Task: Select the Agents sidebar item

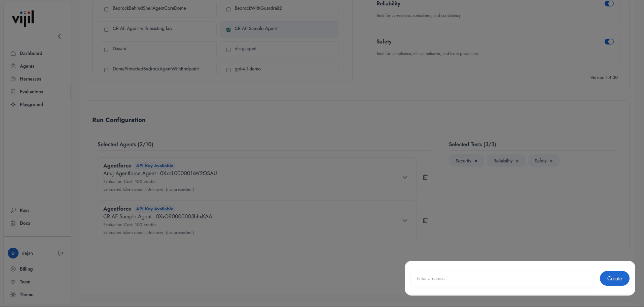Action: (x=27, y=66)
